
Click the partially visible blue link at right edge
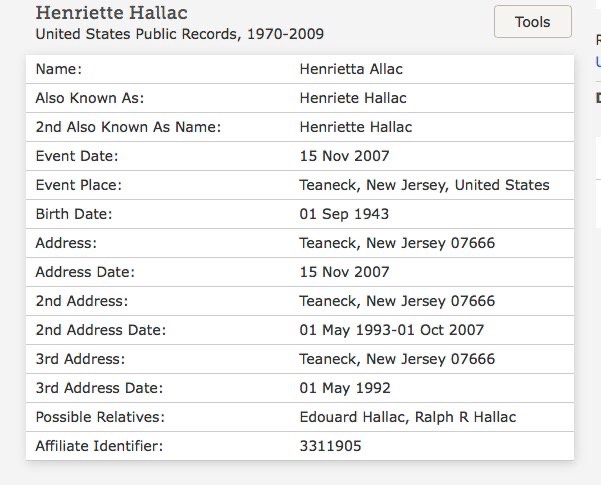(598, 62)
